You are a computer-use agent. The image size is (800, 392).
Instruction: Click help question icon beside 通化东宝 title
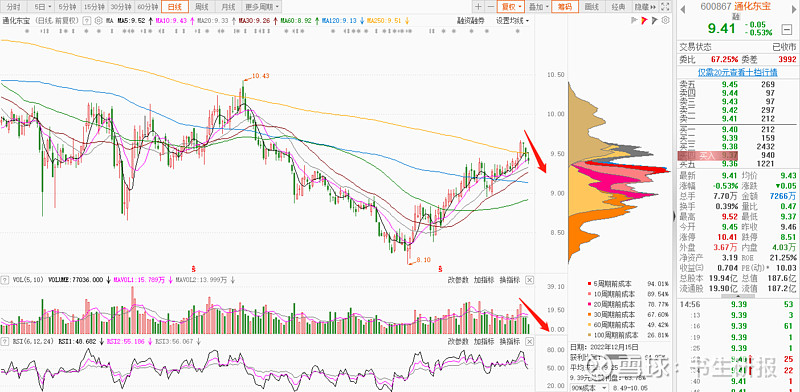86,21
